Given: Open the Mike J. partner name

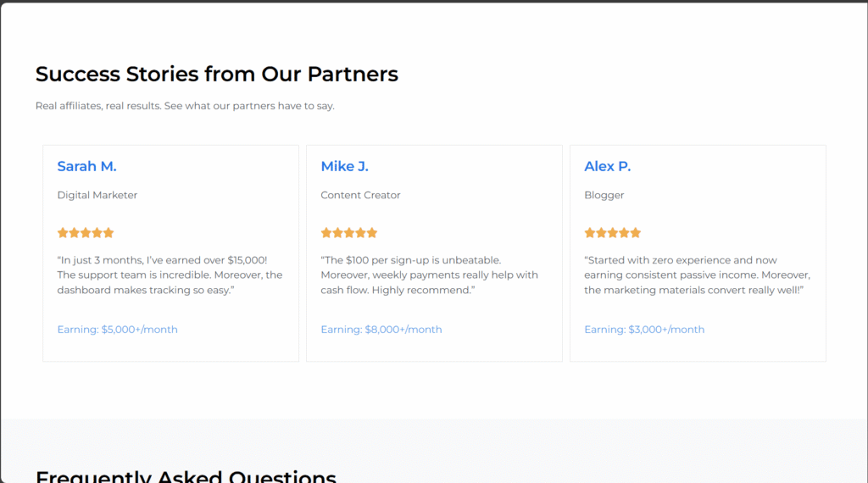Looking at the screenshot, I should coord(344,167).
